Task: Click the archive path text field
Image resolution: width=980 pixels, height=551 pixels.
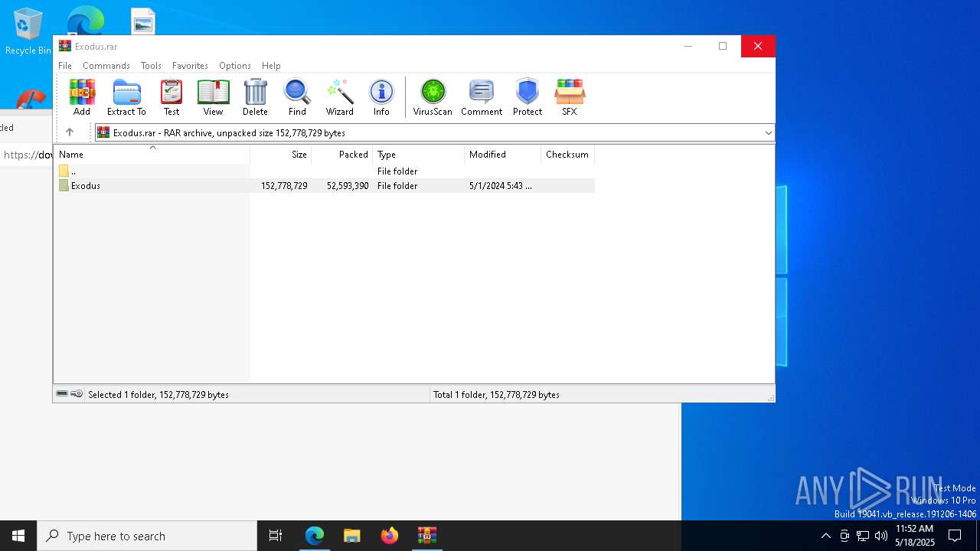Action: click(435, 133)
